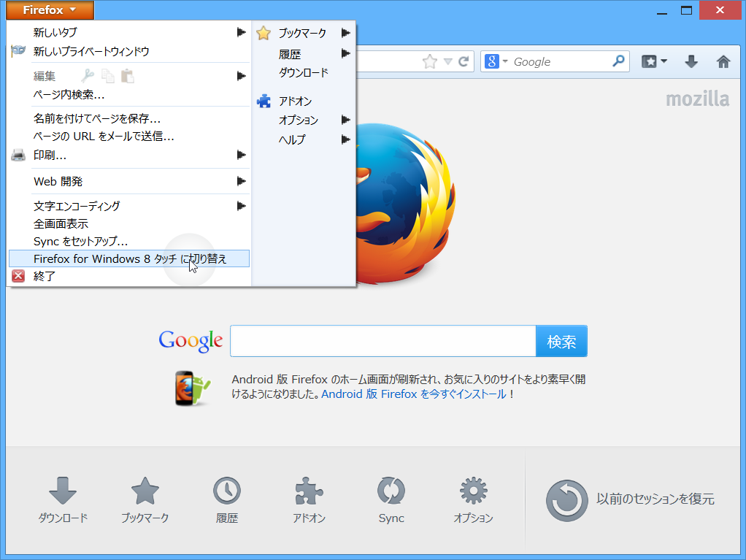Image resolution: width=746 pixels, height=560 pixels.
Task: Open the Downloads panel via toolbar arrow icon
Action: [x=690, y=61]
